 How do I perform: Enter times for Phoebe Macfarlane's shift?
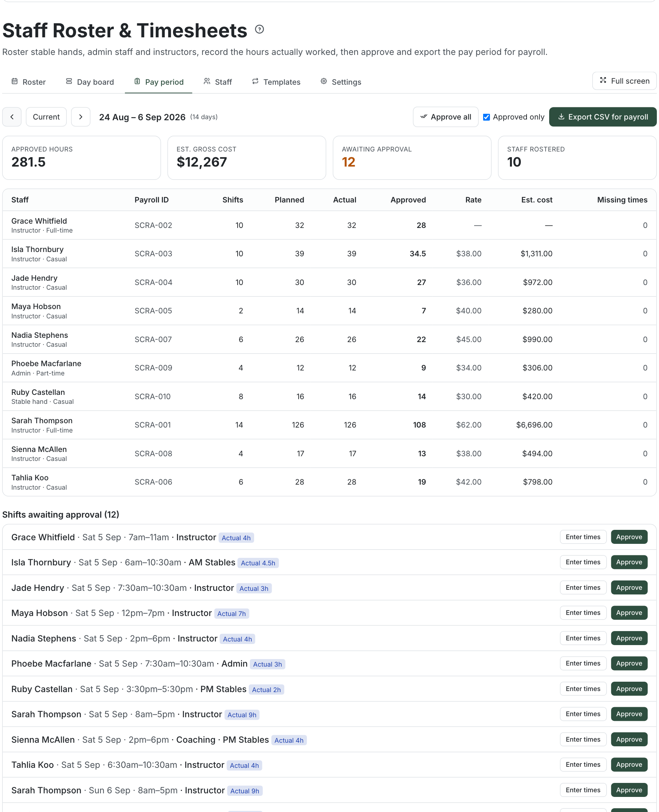(583, 663)
